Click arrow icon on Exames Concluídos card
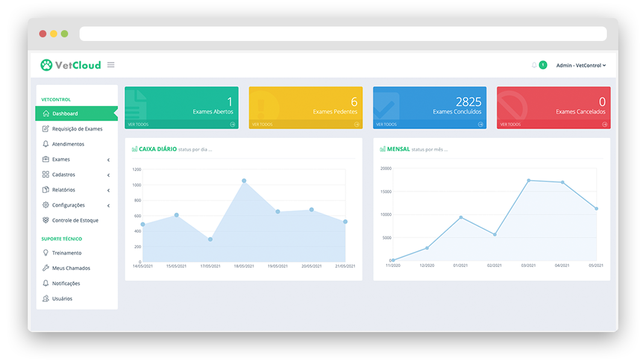This screenshot has width=643, height=364. (x=480, y=125)
